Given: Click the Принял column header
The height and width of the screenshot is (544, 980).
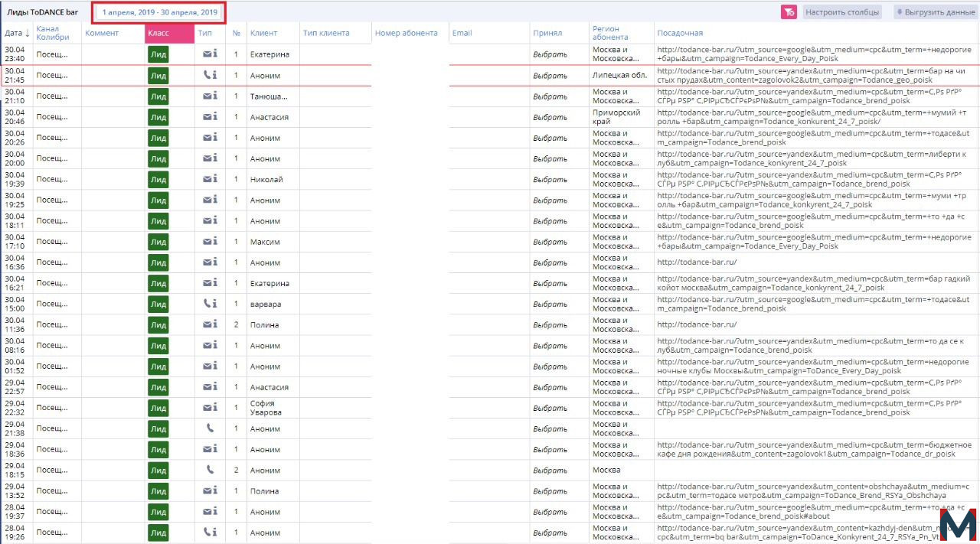Looking at the screenshot, I should pos(547,33).
